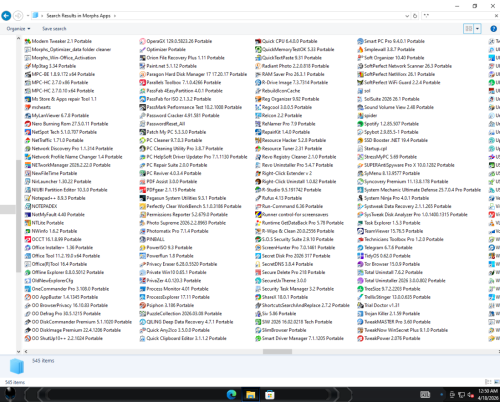Click the horizontal scrollbar thumb
The height and width of the screenshot is (402, 500).
tap(277, 352)
